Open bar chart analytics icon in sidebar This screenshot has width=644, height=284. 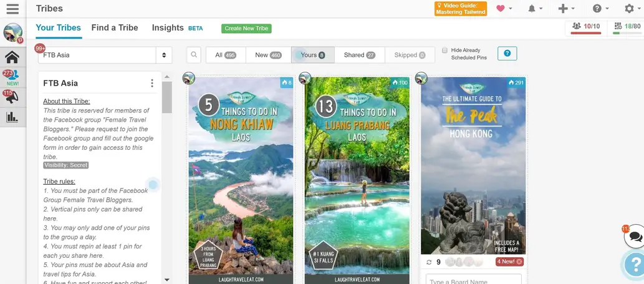click(x=12, y=117)
